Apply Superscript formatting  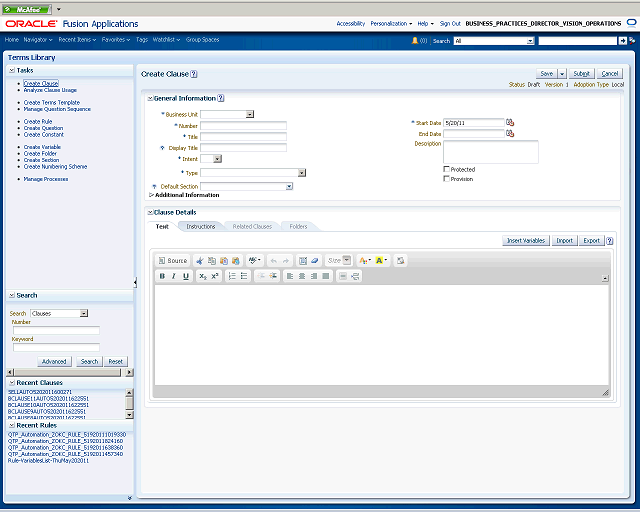tap(215, 276)
